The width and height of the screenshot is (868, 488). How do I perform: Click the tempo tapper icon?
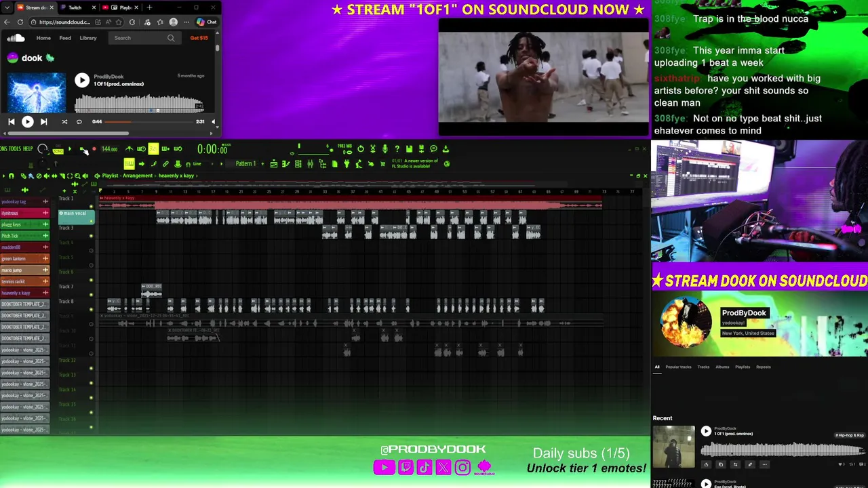[x=359, y=163]
